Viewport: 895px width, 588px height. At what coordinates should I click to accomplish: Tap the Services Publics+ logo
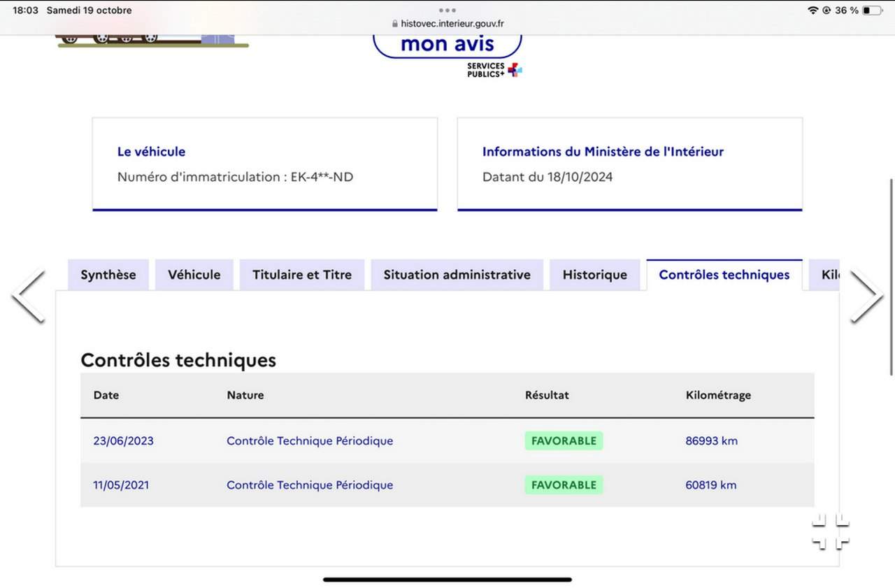click(x=494, y=70)
